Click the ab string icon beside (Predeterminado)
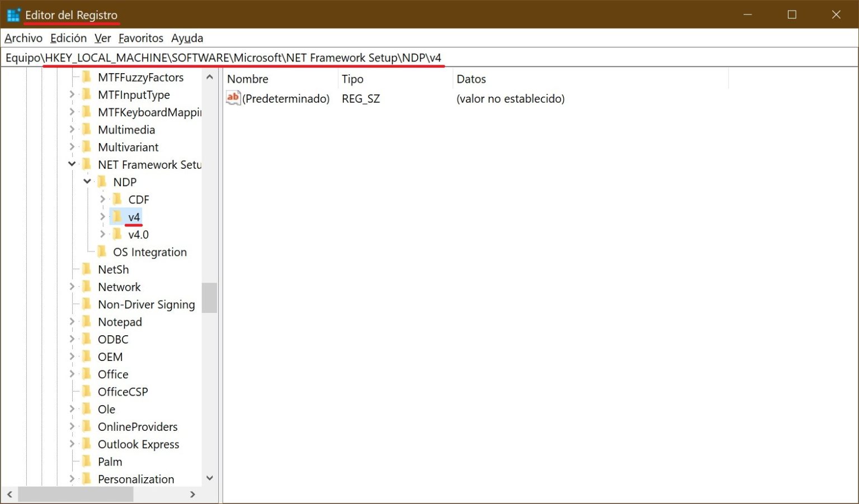The image size is (859, 504). [233, 98]
